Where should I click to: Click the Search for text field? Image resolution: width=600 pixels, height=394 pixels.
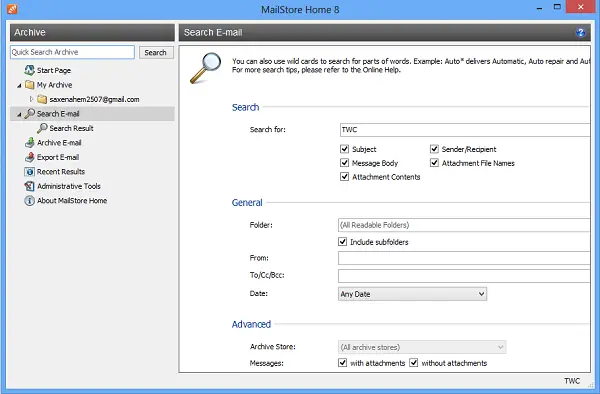tap(465, 130)
